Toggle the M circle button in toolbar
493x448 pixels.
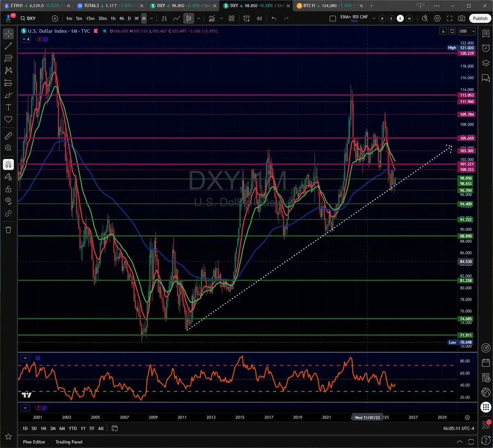click(x=409, y=18)
